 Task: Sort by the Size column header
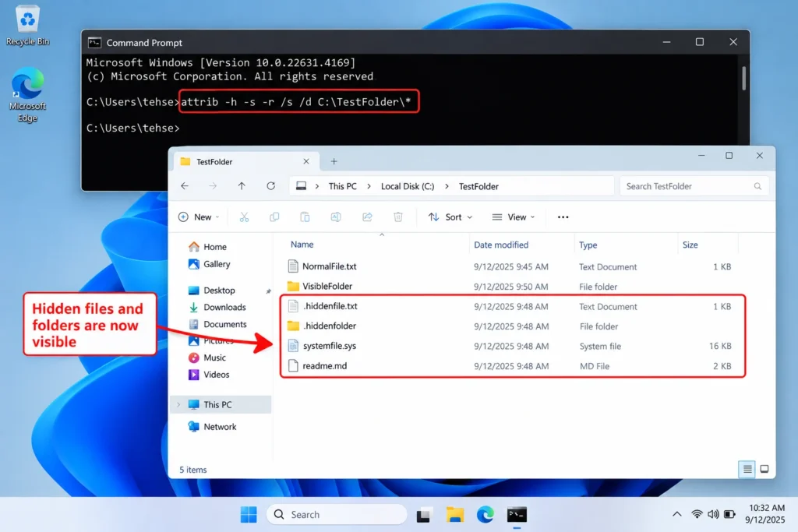coord(690,245)
